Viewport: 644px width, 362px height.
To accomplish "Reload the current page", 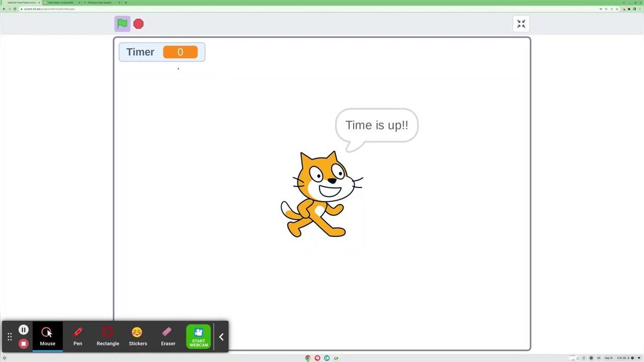I will (x=15, y=9).
